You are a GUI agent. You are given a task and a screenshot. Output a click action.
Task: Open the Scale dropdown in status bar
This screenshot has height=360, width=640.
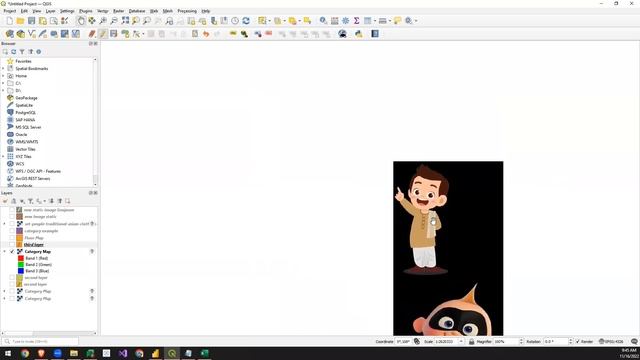[x=461, y=341]
